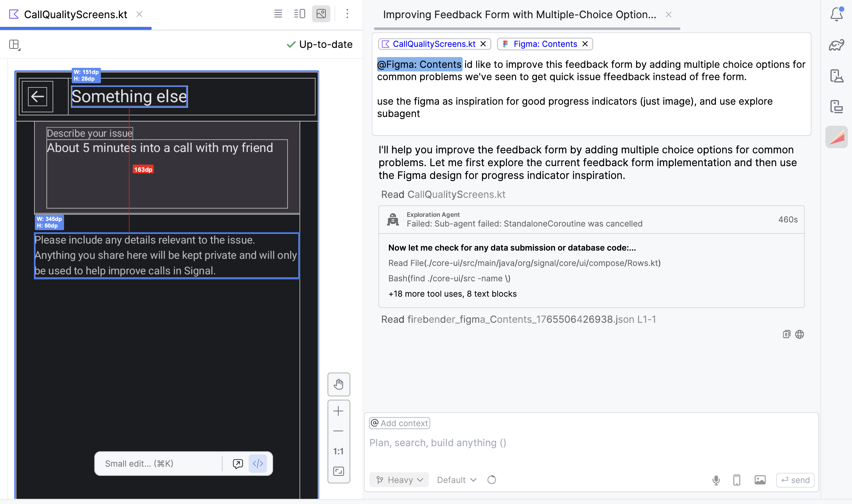Reset preview zoom to 1:1

click(338, 451)
